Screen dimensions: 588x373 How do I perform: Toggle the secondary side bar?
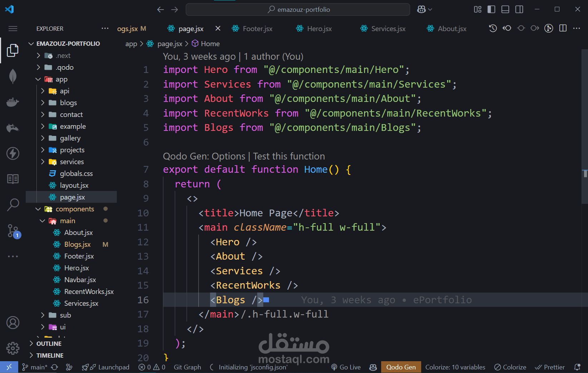519,10
